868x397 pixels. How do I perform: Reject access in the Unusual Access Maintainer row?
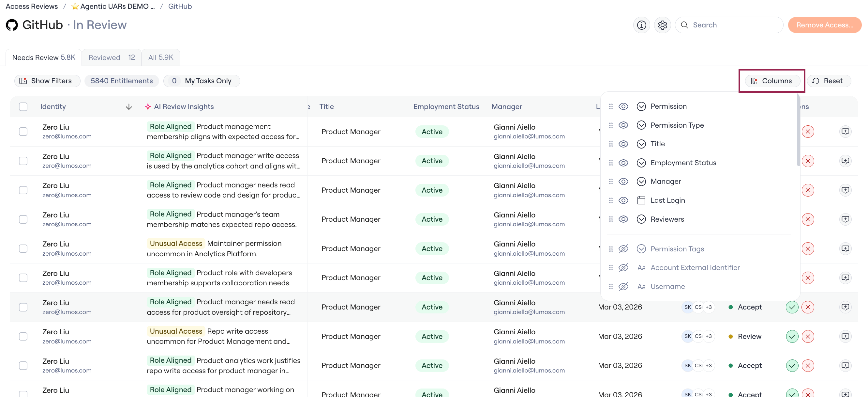[x=808, y=248]
